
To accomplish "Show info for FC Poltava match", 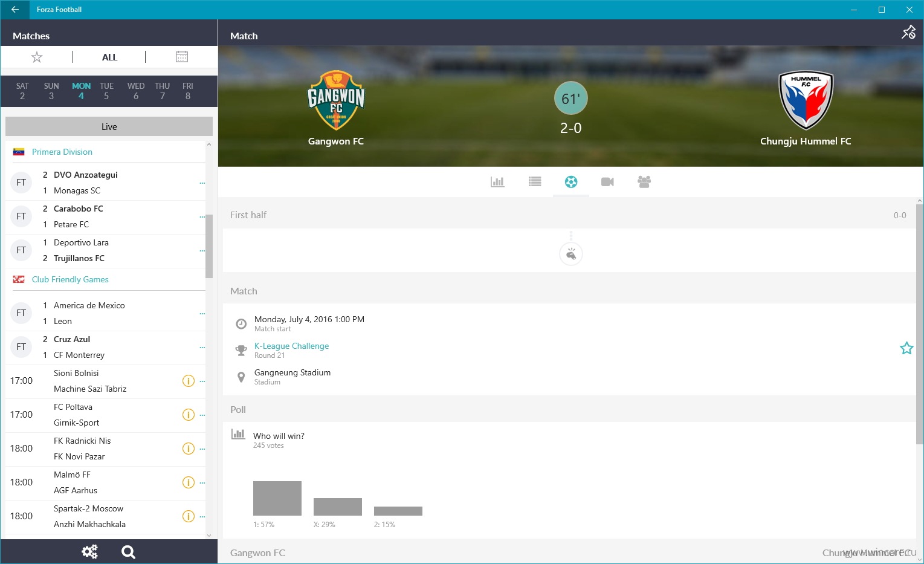I will click(x=189, y=415).
